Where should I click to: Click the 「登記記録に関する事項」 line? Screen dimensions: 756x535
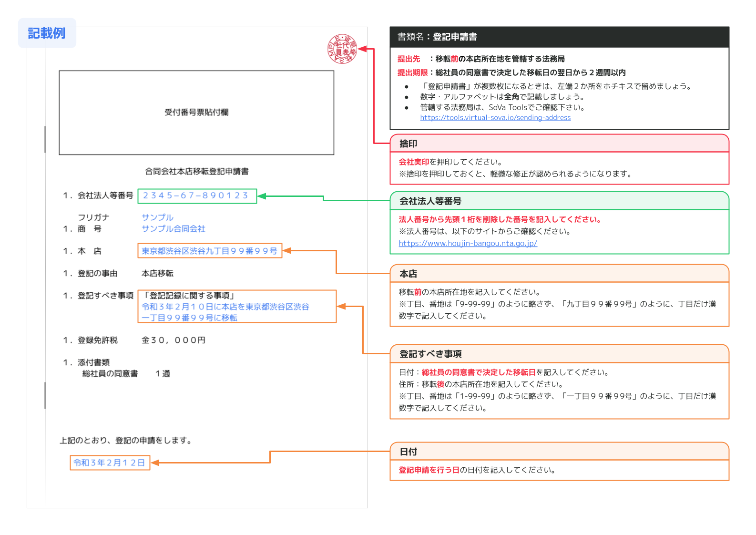pyautogui.click(x=189, y=296)
